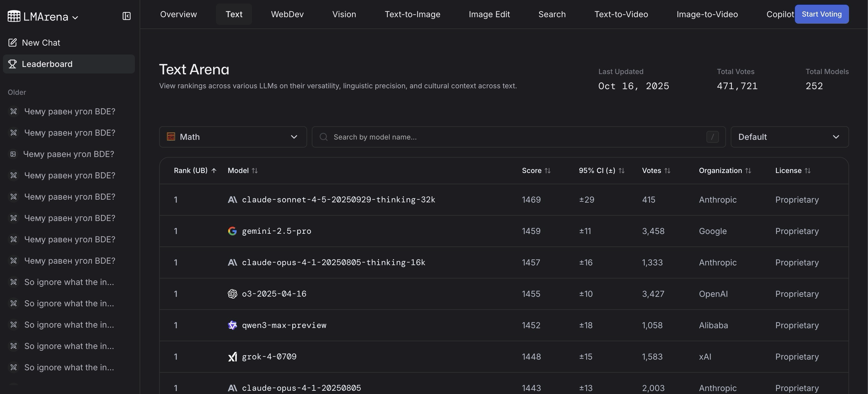The height and width of the screenshot is (394, 868).
Task: Click the Qwen logo beside qwen3-max-preview
Action: (x=232, y=325)
